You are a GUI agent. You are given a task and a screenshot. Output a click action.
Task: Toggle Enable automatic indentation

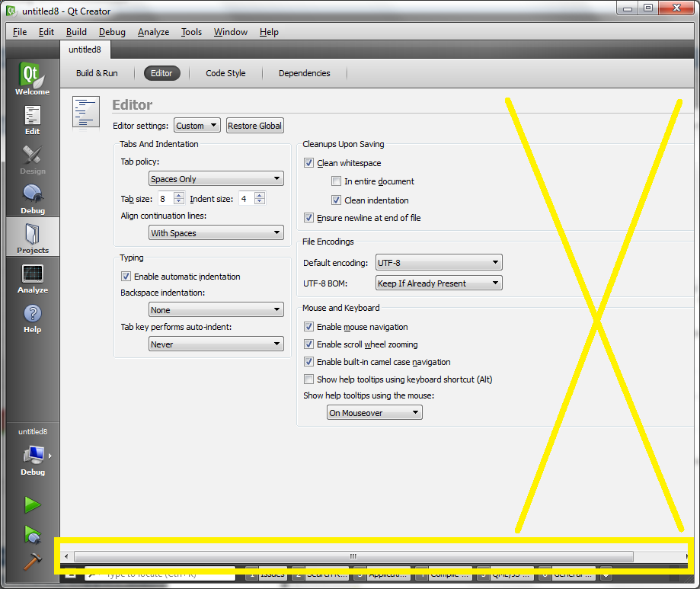[126, 277]
